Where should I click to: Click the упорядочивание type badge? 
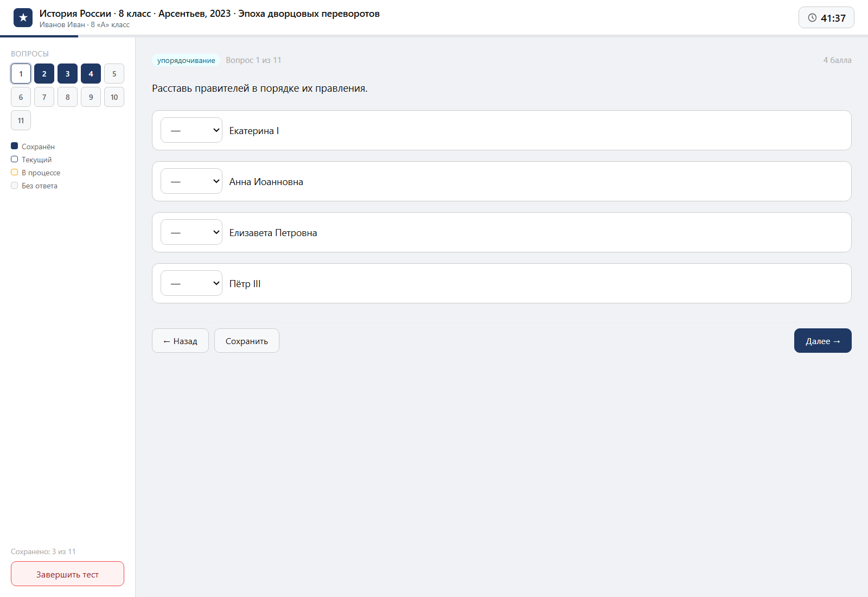click(186, 60)
